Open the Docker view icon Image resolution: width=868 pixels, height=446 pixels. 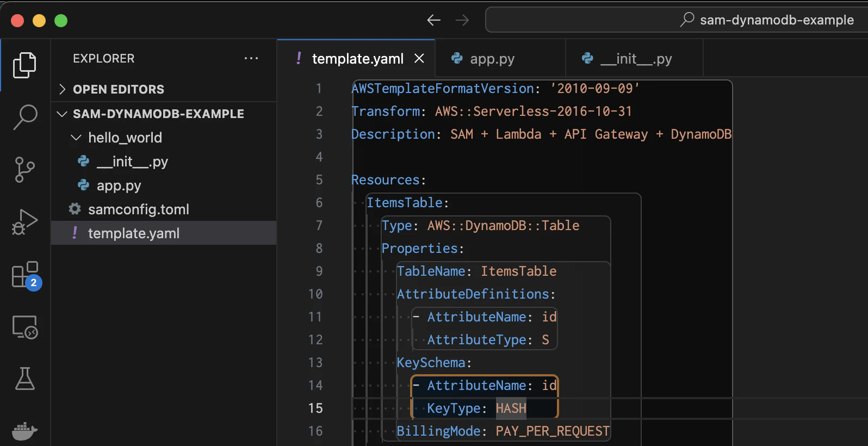pyautogui.click(x=24, y=431)
